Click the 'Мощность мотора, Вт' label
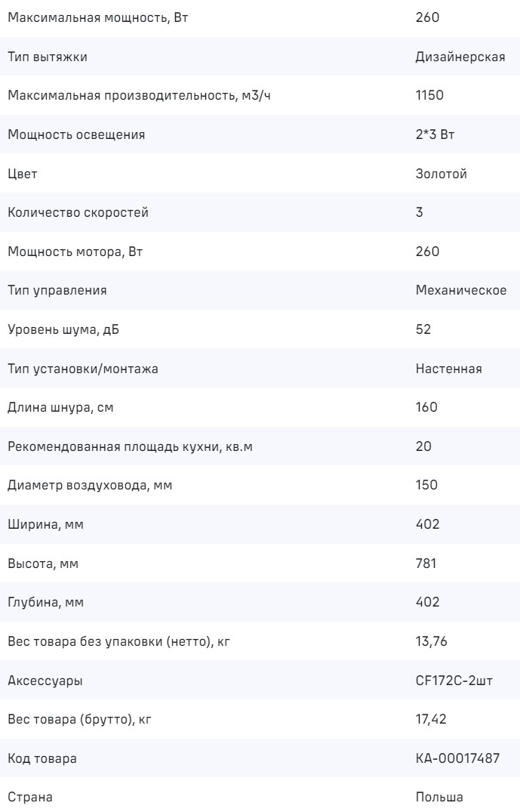 tap(75, 252)
